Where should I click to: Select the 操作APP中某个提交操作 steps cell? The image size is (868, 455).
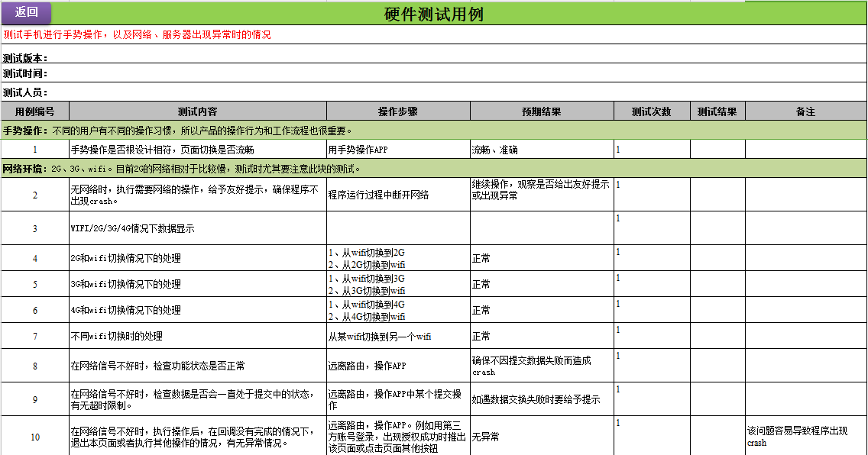click(398, 399)
